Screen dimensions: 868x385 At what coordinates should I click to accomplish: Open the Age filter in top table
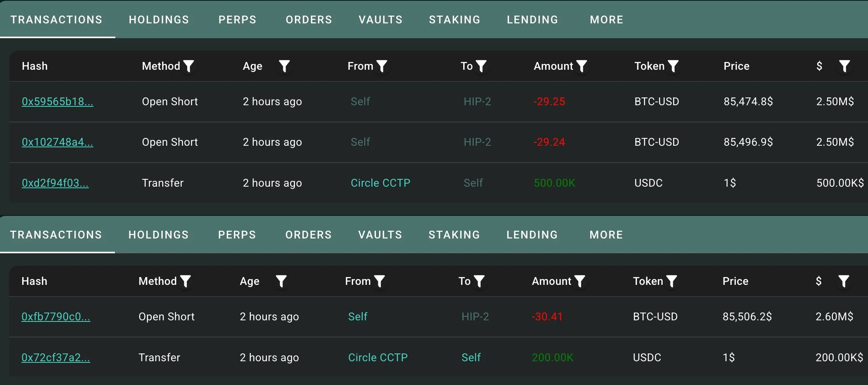point(284,66)
